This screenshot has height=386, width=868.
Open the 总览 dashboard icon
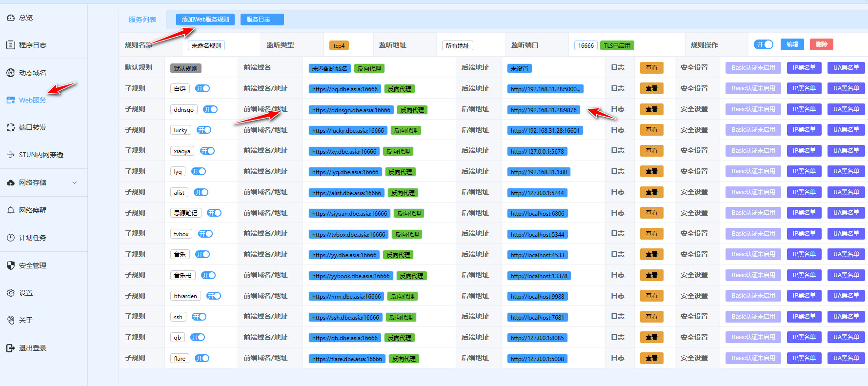tap(11, 18)
